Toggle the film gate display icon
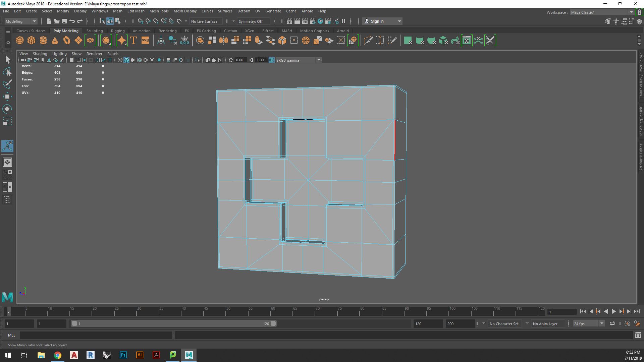Image resolution: width=644 pixels, height=362 pixels. 78,60
